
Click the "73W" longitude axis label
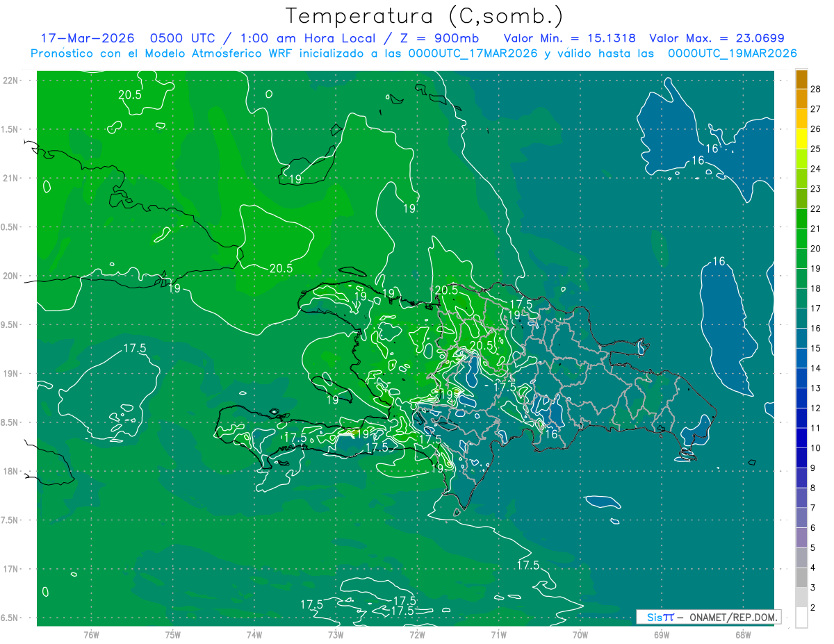(x=336, y=634)
